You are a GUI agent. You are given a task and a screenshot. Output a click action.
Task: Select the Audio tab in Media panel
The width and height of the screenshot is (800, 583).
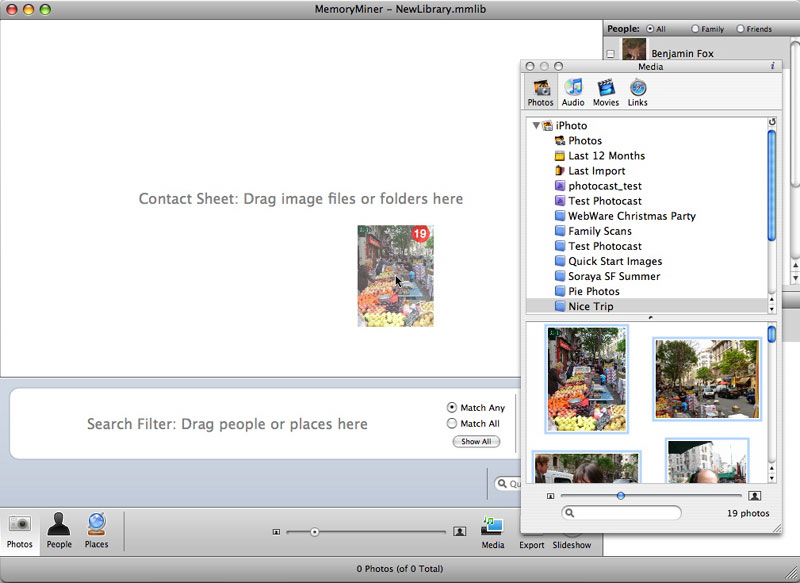573,92
